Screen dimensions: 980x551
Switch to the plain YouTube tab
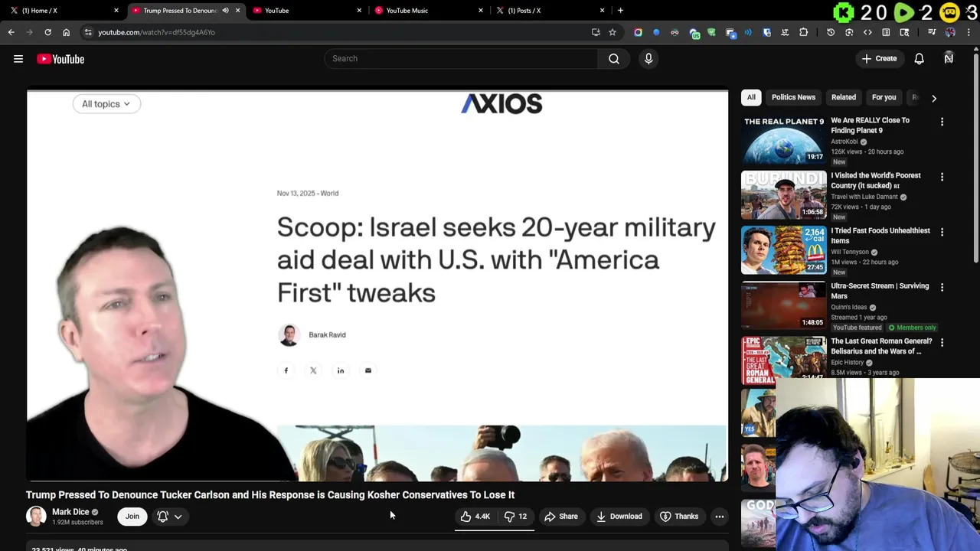(306, 11)
